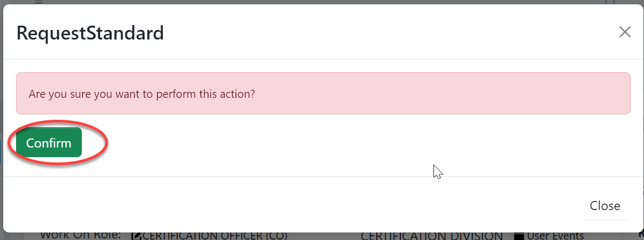Click the partially hidden circular icon at top right
Screen dimensions: 644x240
pos(610,2)
